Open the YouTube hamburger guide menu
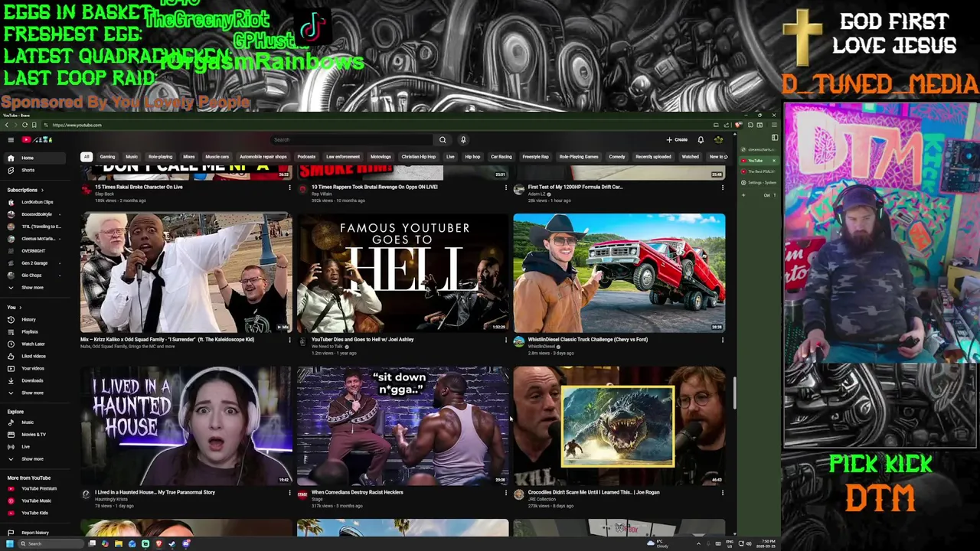The width and height of the screenshot is (980, 551). coord(11,140)
